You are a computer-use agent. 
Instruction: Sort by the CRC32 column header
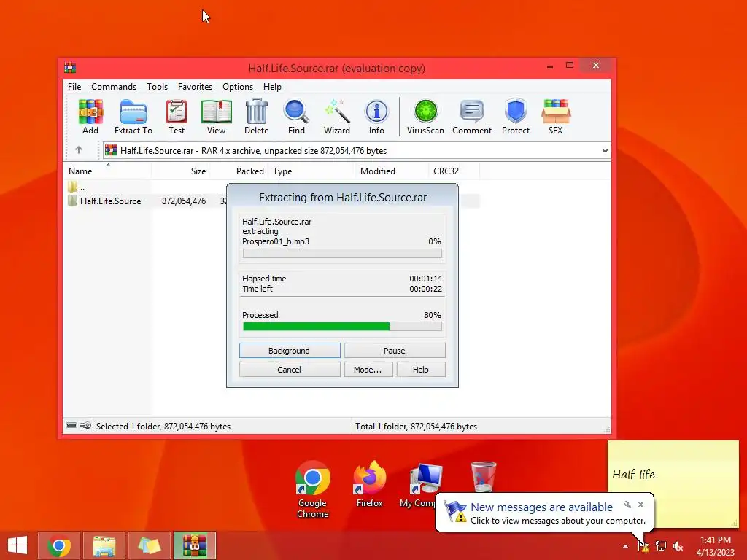click(x=454, y=171)
